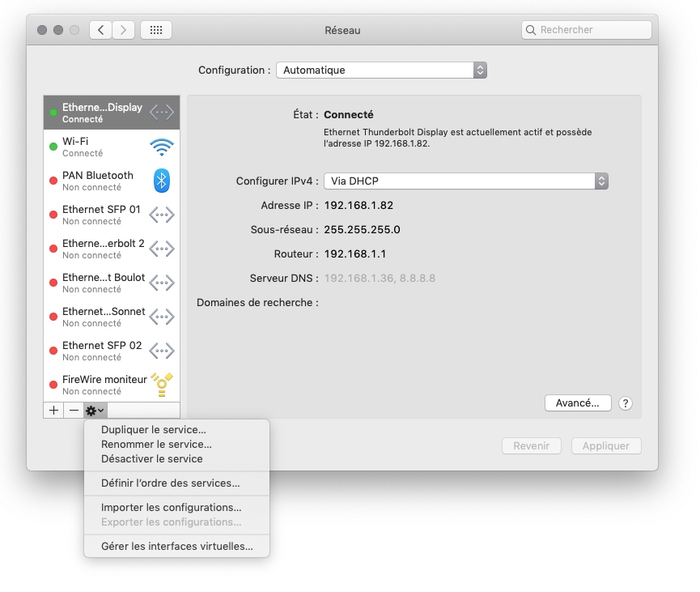Select the PAN Bluetooth service
The image size is (700, 592).
coord(112,181)
